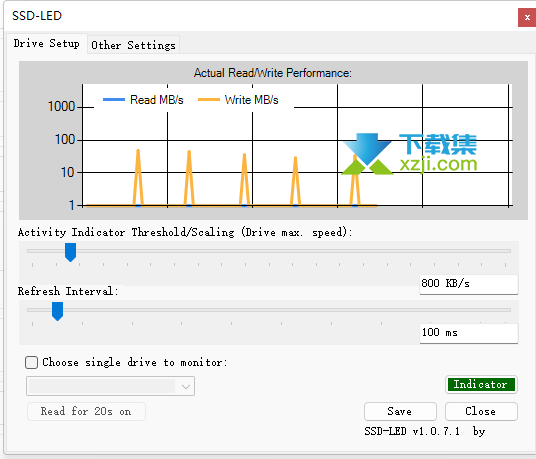This screenshot has height=459, width=536.
Task: Click the green Indicator button
Action: pyautogui.click(x=481, y=384)
